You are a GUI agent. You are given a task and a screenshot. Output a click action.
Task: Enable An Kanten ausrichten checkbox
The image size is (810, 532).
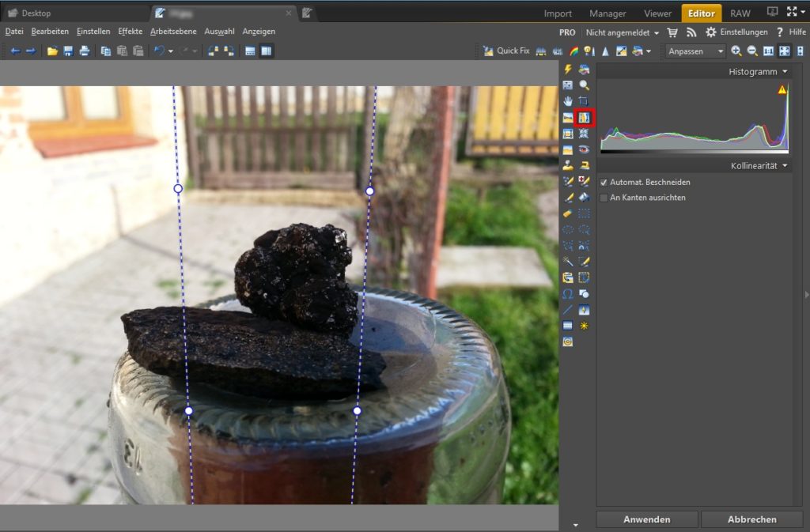(x=604, y=198)
